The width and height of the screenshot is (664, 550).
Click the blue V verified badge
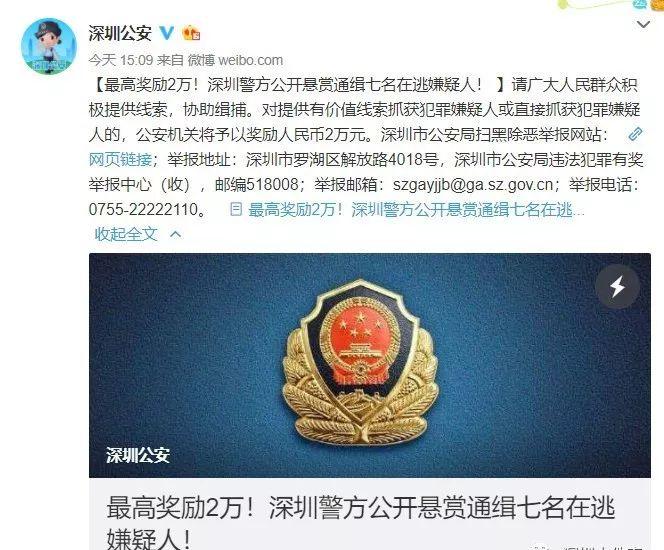(x=166, y=33)
